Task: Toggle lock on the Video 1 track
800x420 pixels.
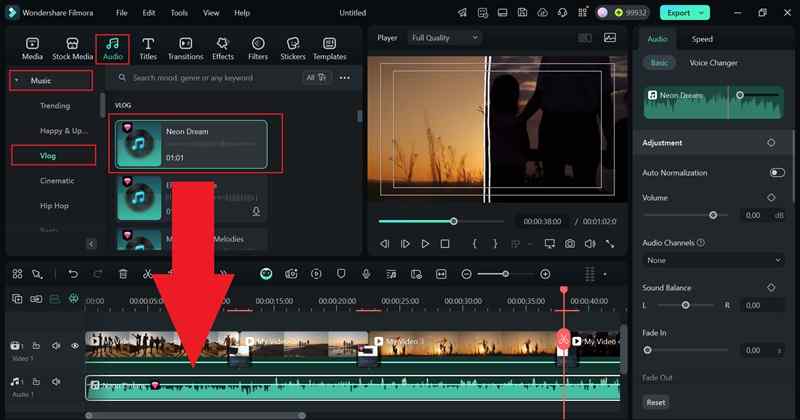Action: click(36, 346)
